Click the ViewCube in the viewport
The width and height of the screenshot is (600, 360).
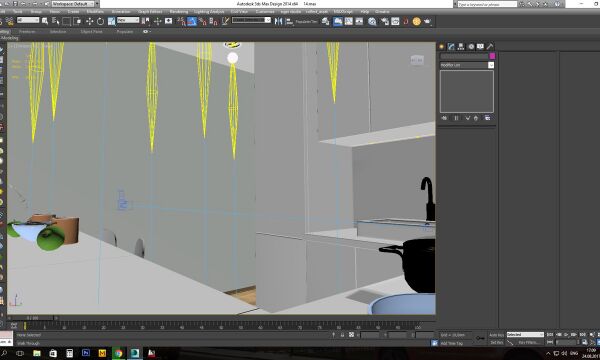point(417,60)
